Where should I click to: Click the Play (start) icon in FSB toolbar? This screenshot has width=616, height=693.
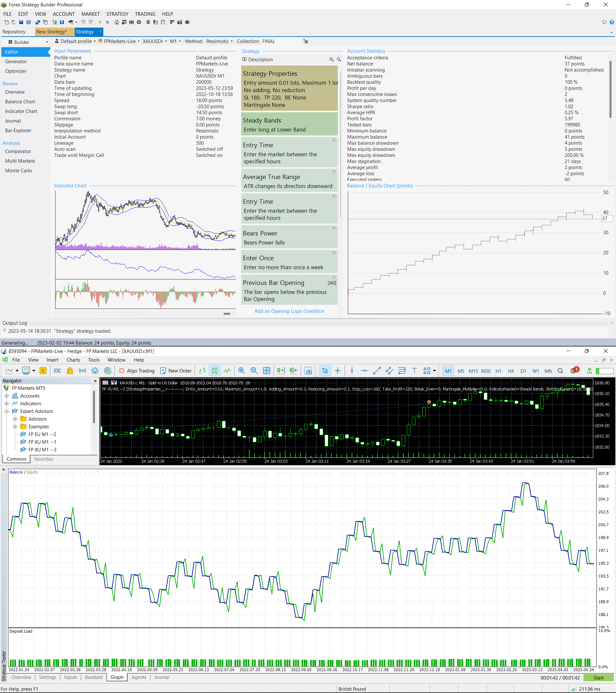coord(100,22)
